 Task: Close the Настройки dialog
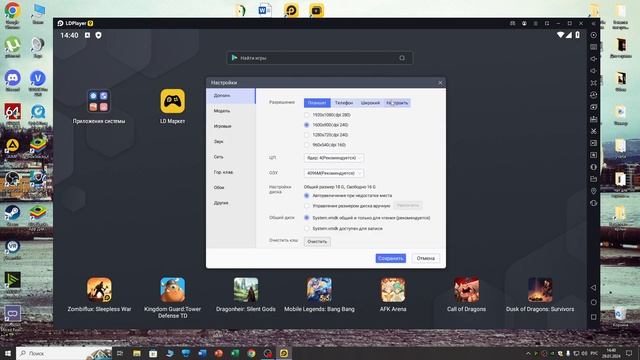[440, 83]
